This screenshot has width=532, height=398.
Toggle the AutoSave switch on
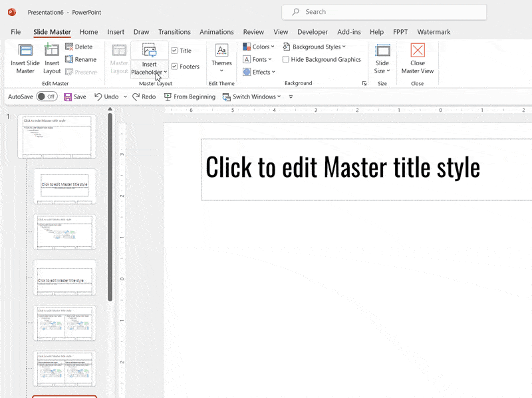pyautogui.click(x=46, y=97)
